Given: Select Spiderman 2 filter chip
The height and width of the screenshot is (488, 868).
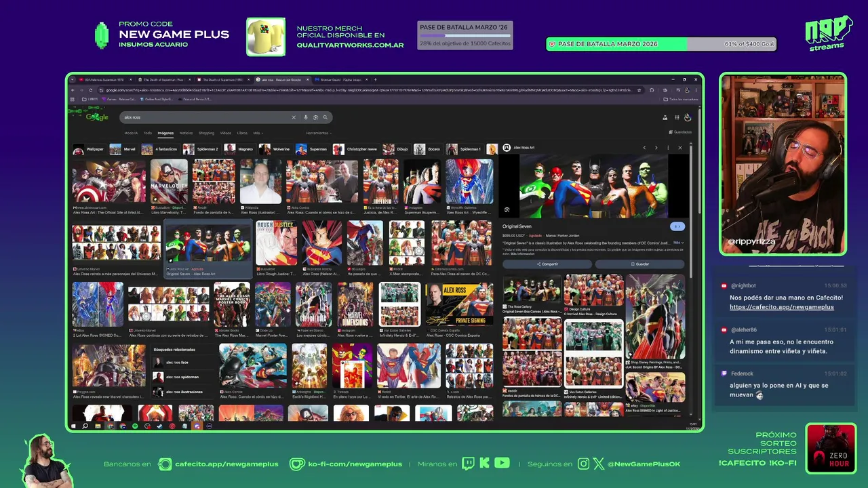Looking at the screenshot, I should click(x=201, y=149).
